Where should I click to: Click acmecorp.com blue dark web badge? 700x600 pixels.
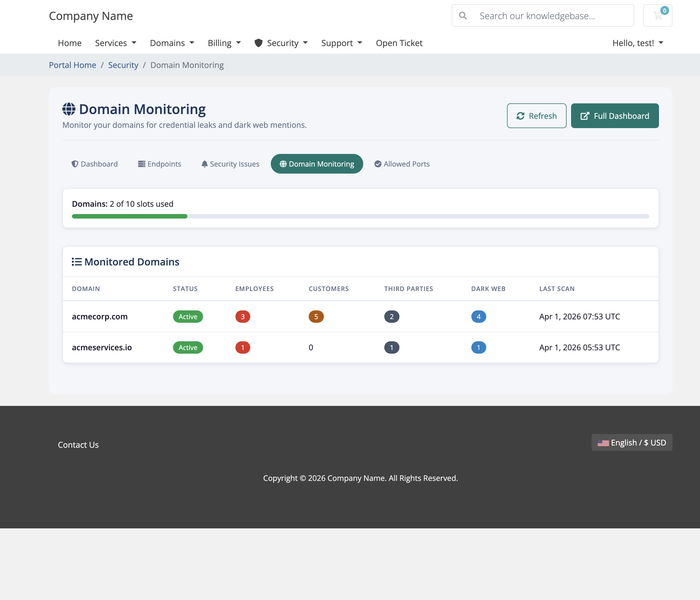478,317
